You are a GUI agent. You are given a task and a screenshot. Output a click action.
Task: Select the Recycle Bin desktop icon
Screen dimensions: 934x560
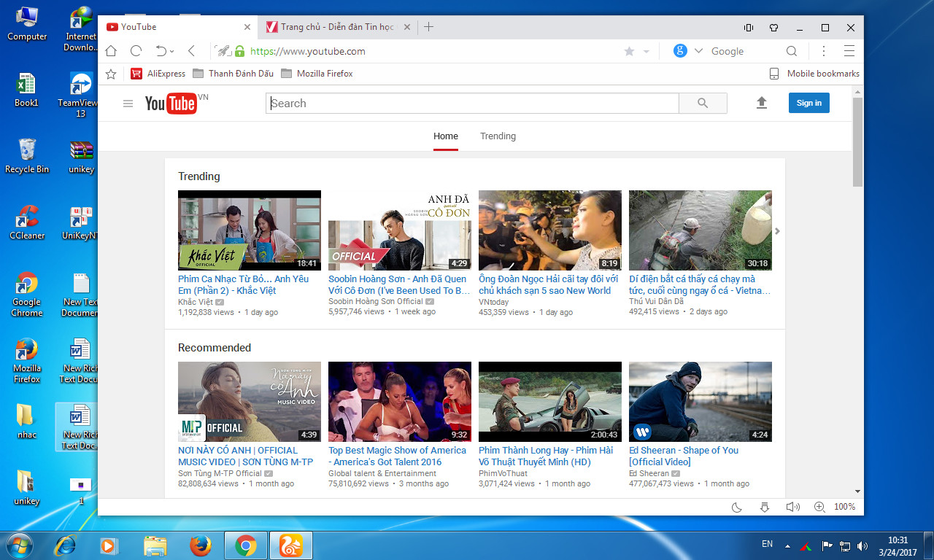pos(27,156)
